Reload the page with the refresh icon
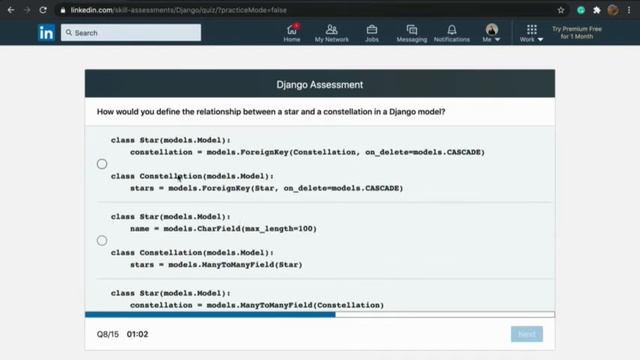 click(x=43, y=10)
